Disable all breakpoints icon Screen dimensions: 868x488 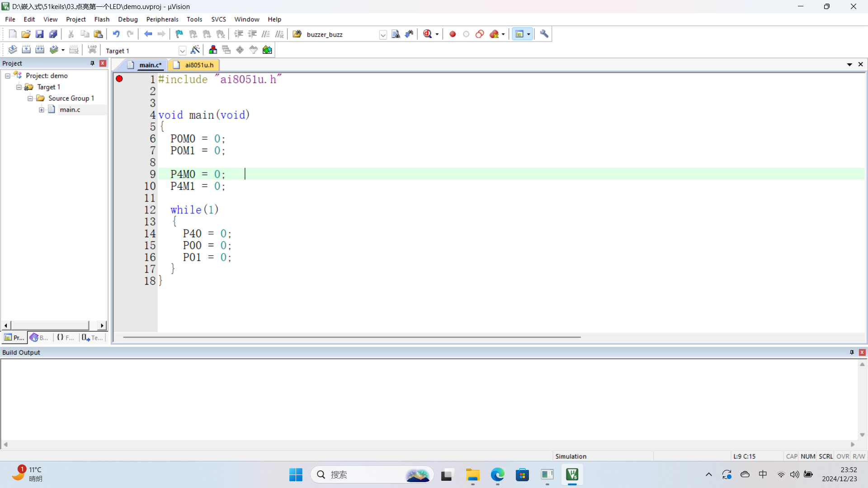coord(480,34)
